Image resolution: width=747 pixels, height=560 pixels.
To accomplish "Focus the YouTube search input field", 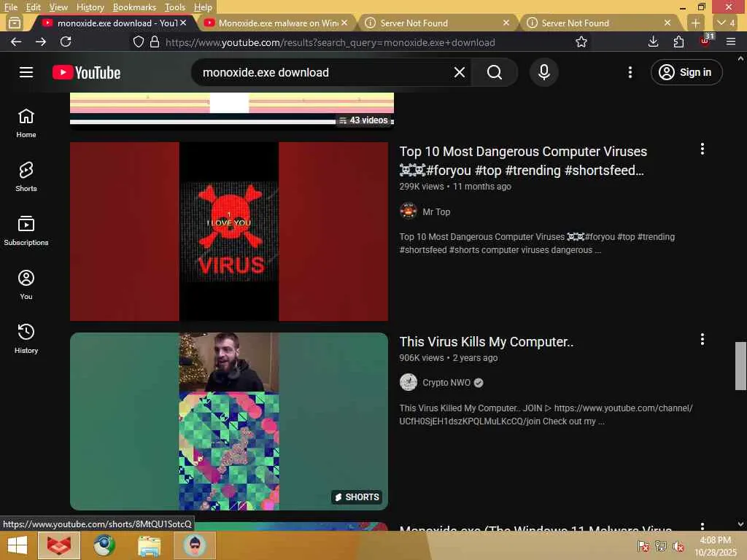I will tap(324, 72).
